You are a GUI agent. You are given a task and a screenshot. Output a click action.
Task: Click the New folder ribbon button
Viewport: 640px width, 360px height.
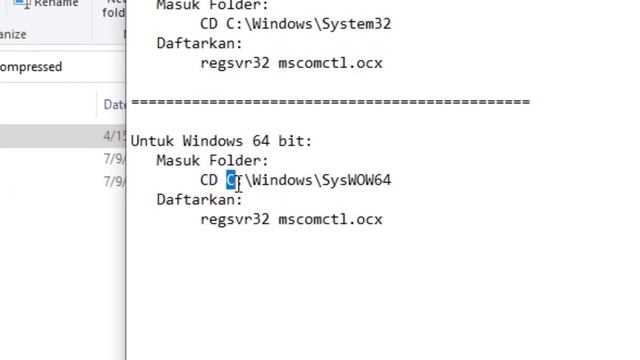pos(114,9)
